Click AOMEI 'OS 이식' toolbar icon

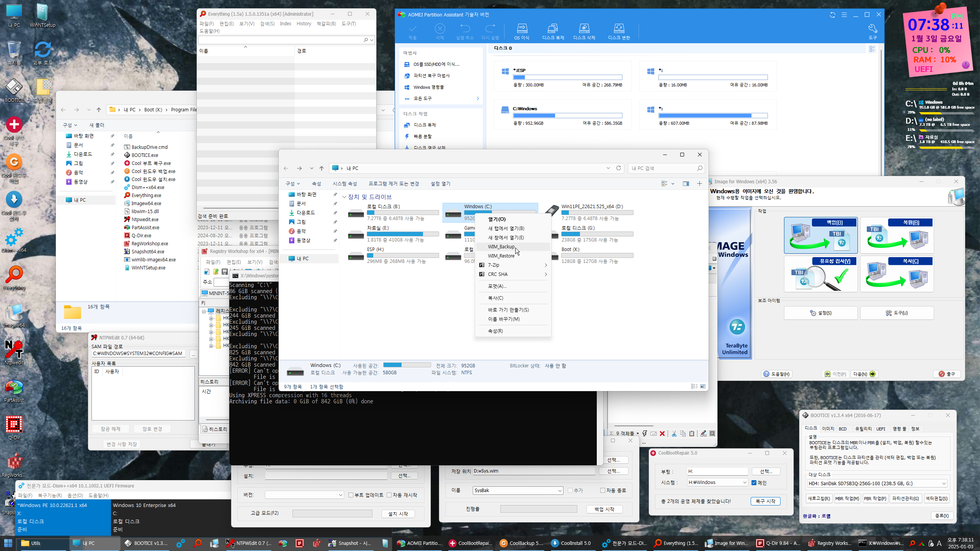pos(522,31)
